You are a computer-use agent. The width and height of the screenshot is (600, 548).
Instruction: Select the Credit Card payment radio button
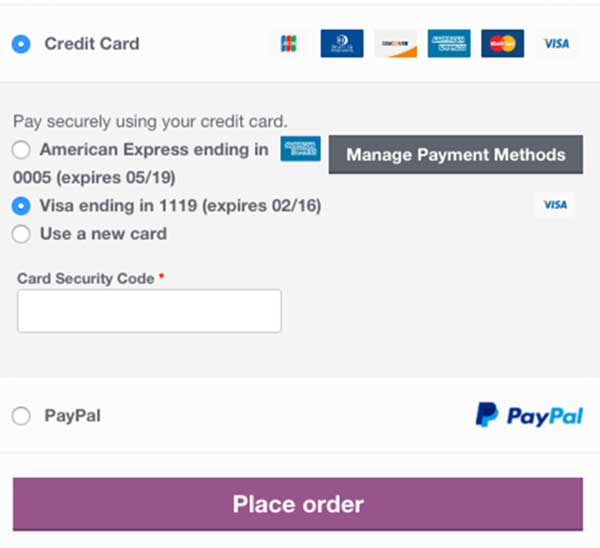pyautogui.click(x=21, y=44)
